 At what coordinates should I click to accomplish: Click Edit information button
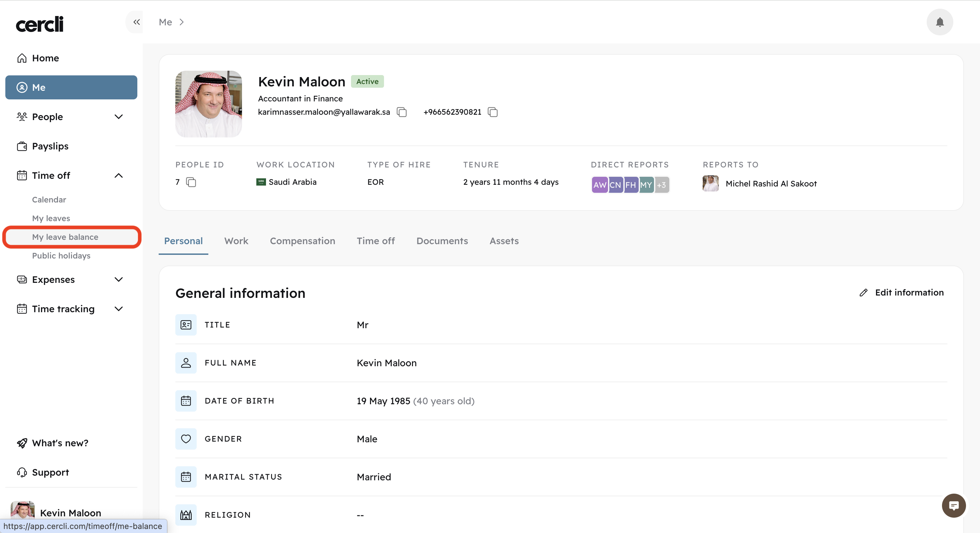pyautogui.click(x=901, y=293)
